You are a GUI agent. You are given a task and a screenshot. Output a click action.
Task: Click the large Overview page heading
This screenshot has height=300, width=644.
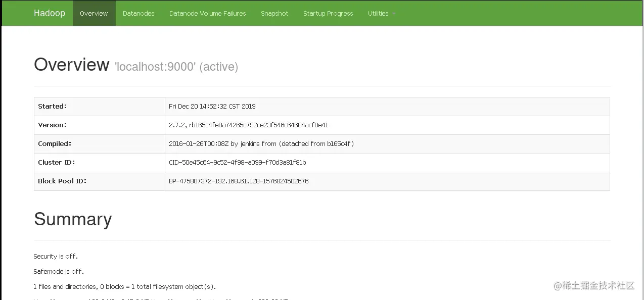coord(71,65)
